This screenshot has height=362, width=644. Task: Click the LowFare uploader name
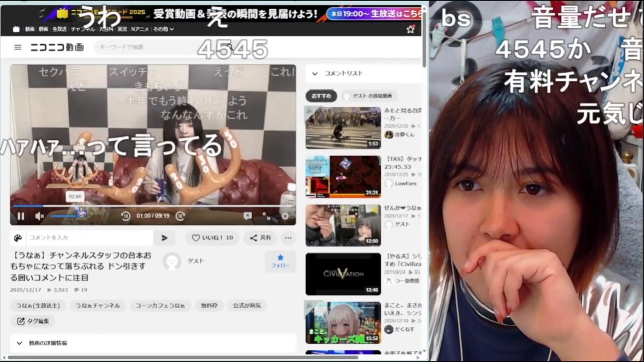(x=407, y=184)
